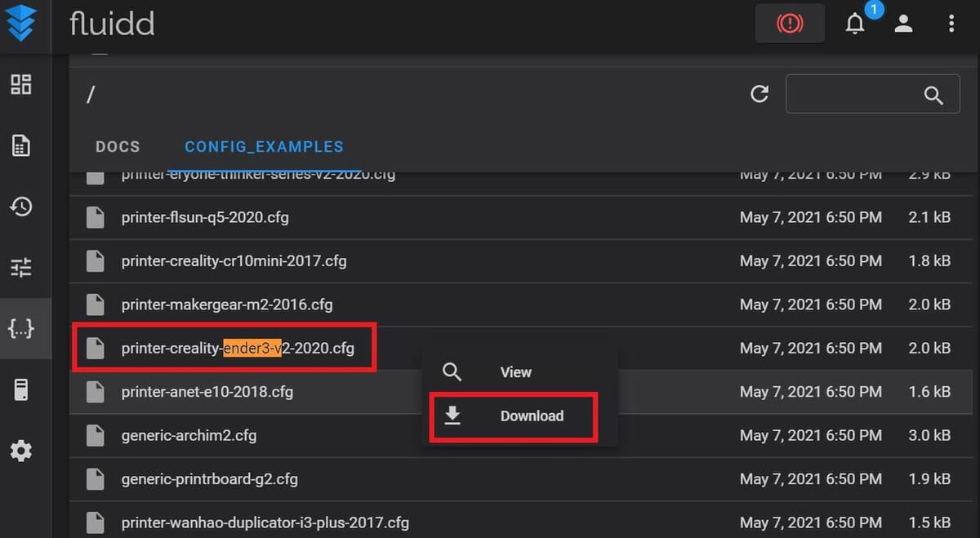The height and width of the screenshot is (538, 980).
Task: Open the Tune sliders sidebar icon
Action: (x=20, y=267)
